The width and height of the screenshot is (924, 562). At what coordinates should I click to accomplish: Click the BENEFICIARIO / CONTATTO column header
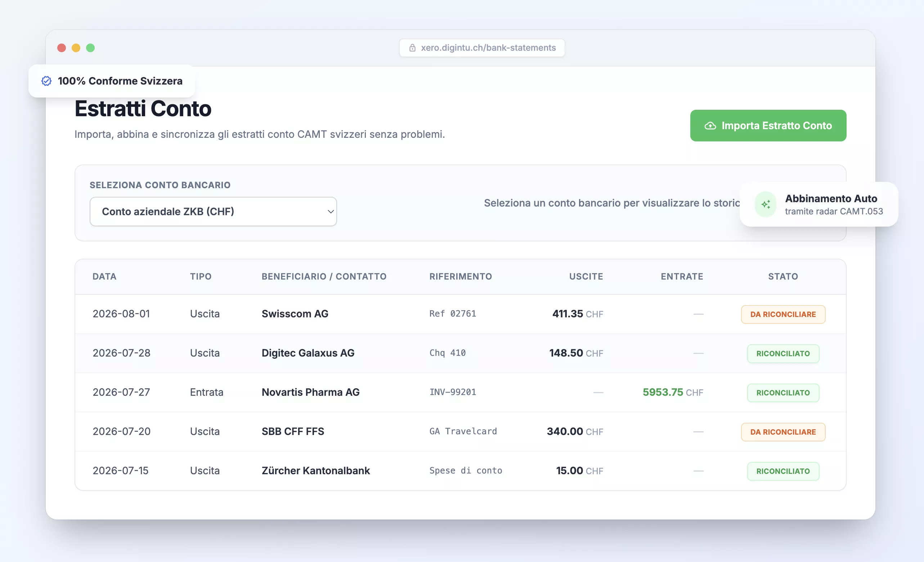[324, 277]
